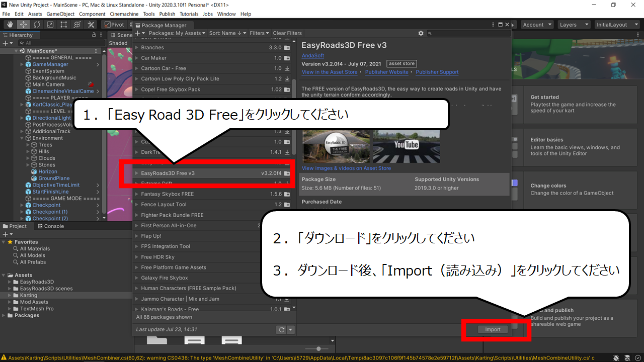Screen dimensions: 644x362
Task: Click import icon beside Cope! Free Skybox Pack
Action: click(287, 89)
